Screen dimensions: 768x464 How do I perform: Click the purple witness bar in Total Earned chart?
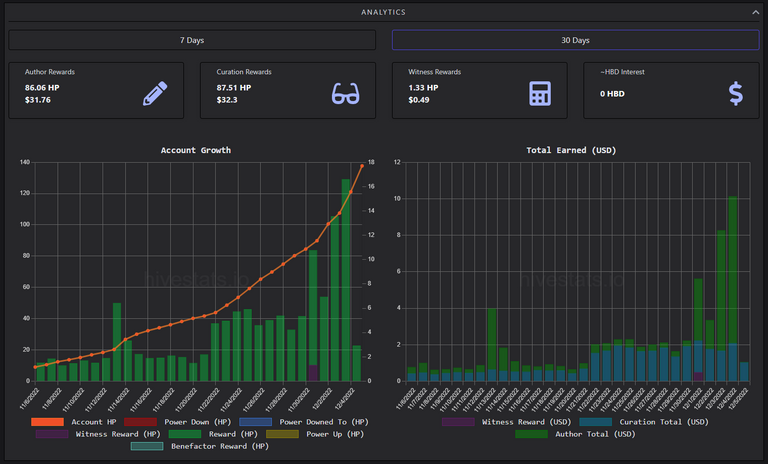tap(698, 376)
